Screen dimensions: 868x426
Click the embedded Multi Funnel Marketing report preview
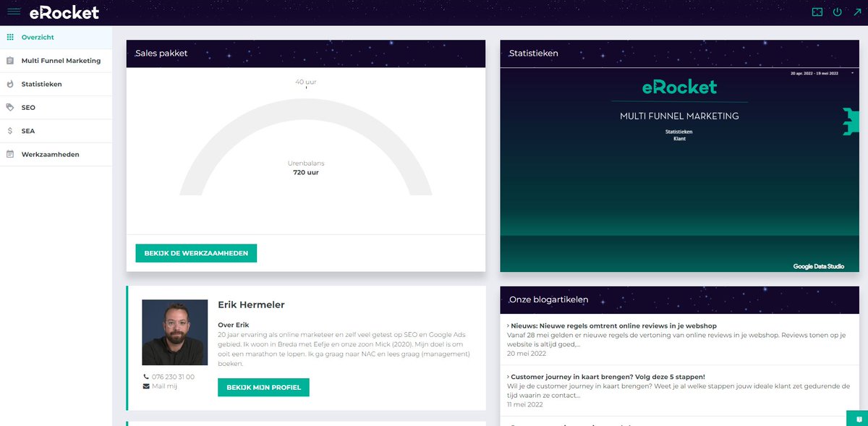point(679,170)
